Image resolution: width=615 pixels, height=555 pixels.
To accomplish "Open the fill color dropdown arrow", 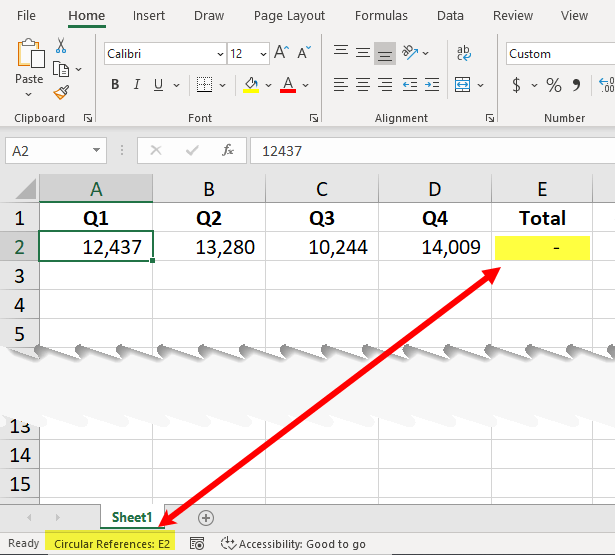I will (268, 85).
